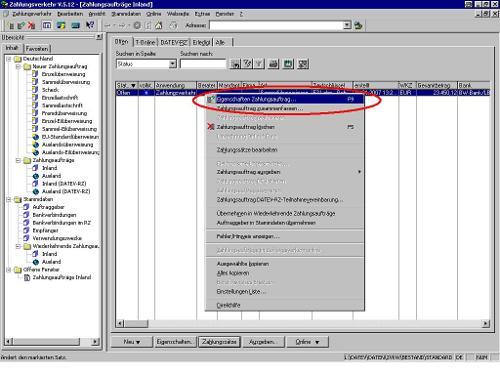Switch to the Favoriten tab in overview

pyautogui.click(x=37, y=49)
